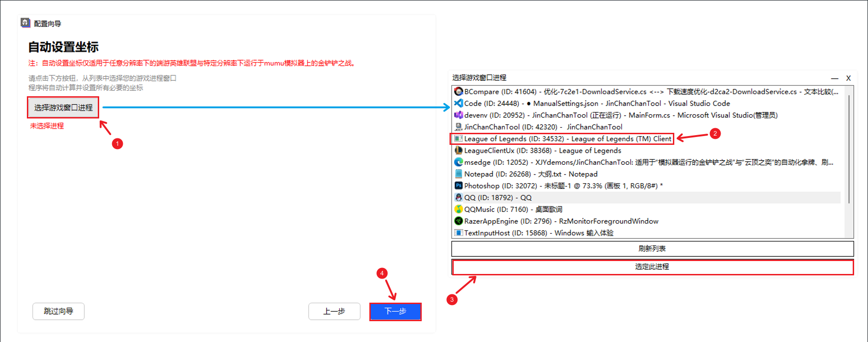The width and height of the screenshot is (868, 342).
Task: Select the Notepad (ID: 26268) row
Action: pos(647,174)
